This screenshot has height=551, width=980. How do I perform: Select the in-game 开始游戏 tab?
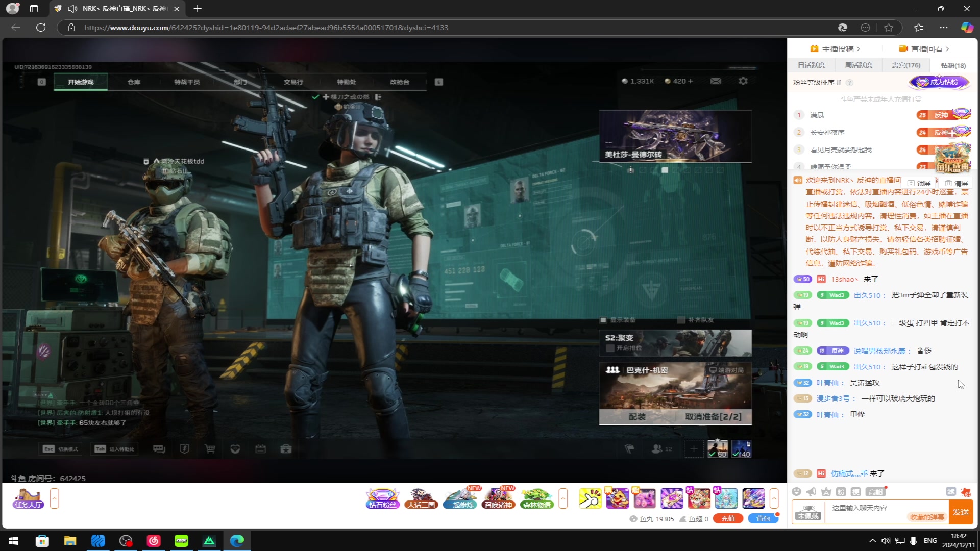(x=81, y=82)
